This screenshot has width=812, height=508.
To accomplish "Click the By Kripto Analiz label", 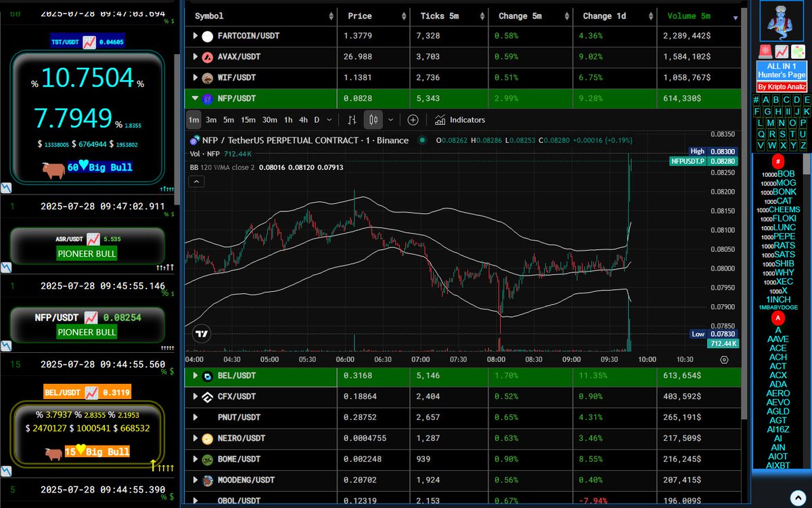I will (x=781, y=87).
